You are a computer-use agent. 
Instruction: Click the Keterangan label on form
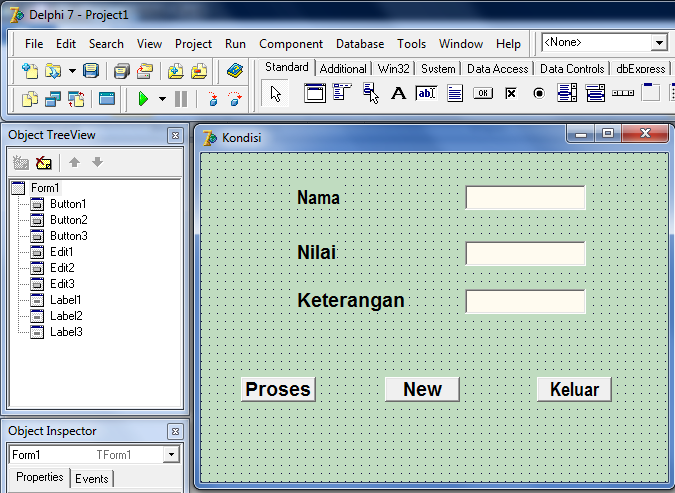[x=351, y=300]
